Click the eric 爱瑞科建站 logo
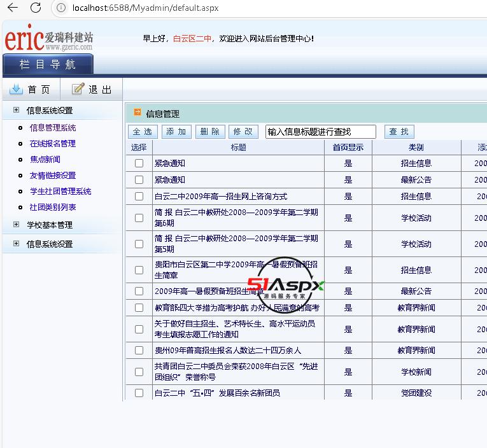 click(x=49, y=38)
